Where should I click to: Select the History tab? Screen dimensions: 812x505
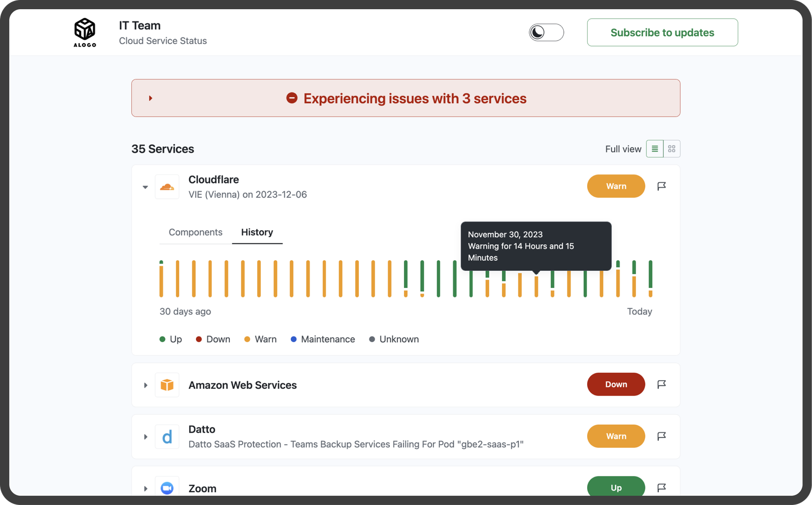[257, 232]
